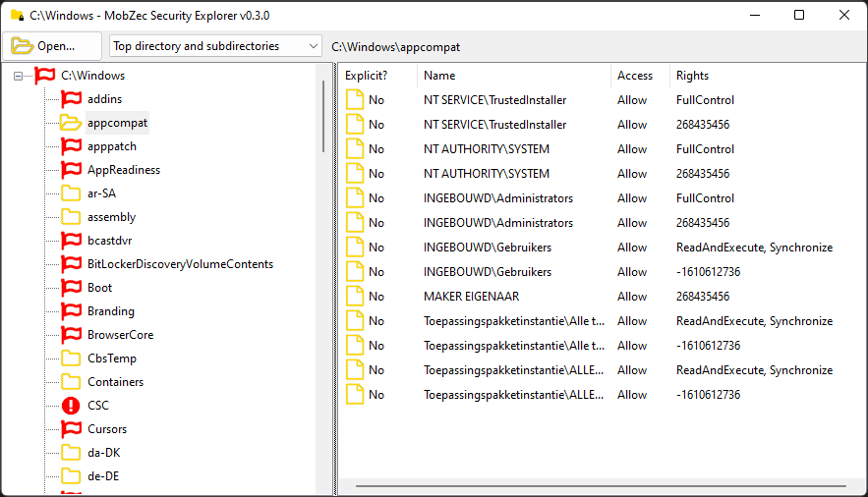
Task: Click the open folder icon beside appcompat
Action: (71, 123)
